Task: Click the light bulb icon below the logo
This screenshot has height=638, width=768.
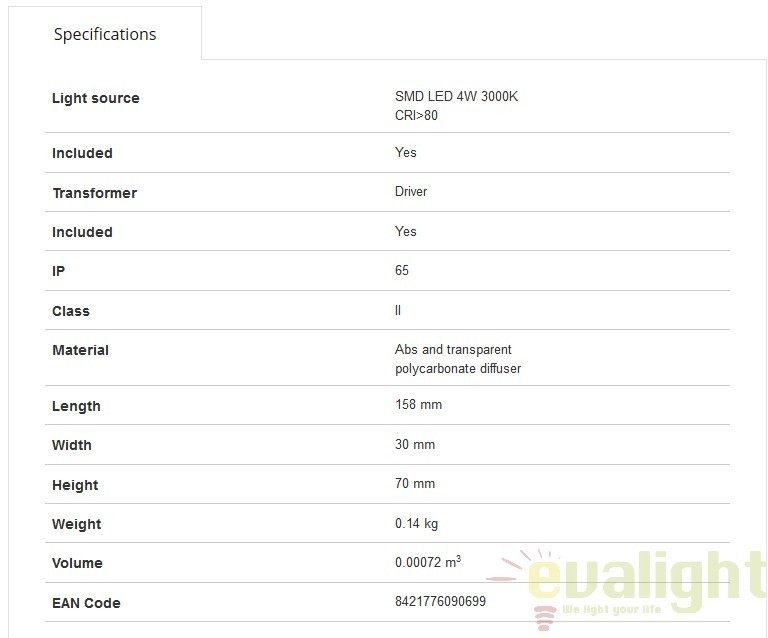Action: click(544, 617)
